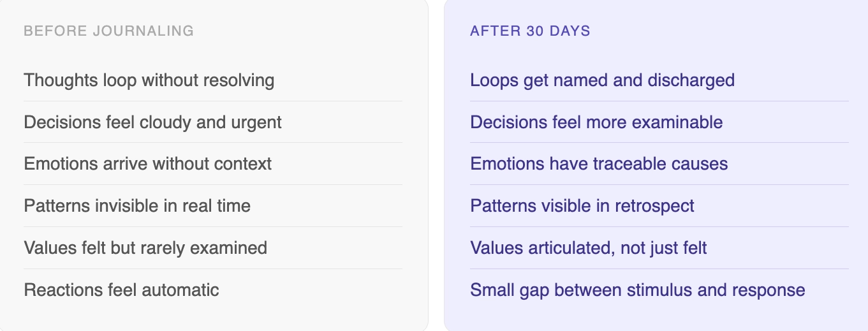Click the 'After 30 Days' heading
The image size is (868, 331).
pos(530,31)
